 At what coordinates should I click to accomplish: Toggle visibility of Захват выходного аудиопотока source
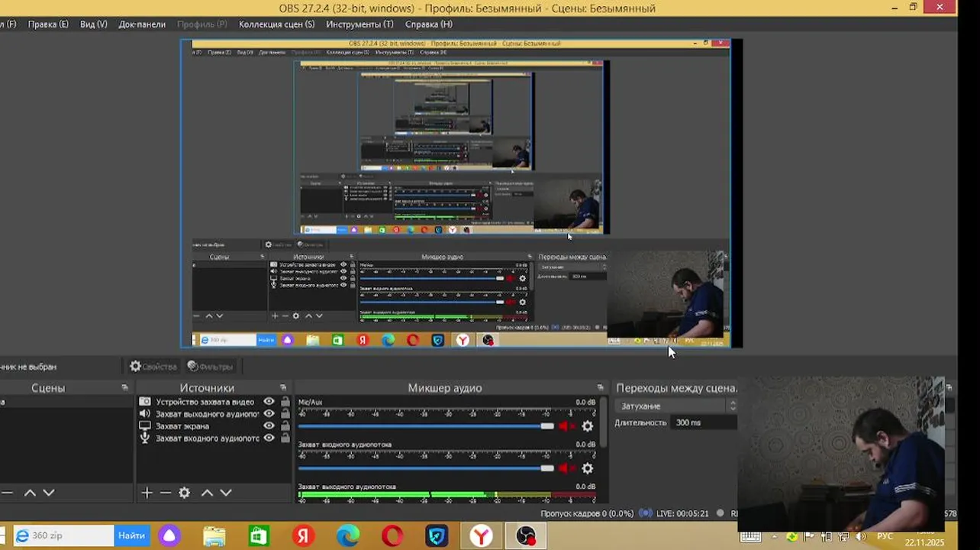pyautogui.click(x=269, y=414)
